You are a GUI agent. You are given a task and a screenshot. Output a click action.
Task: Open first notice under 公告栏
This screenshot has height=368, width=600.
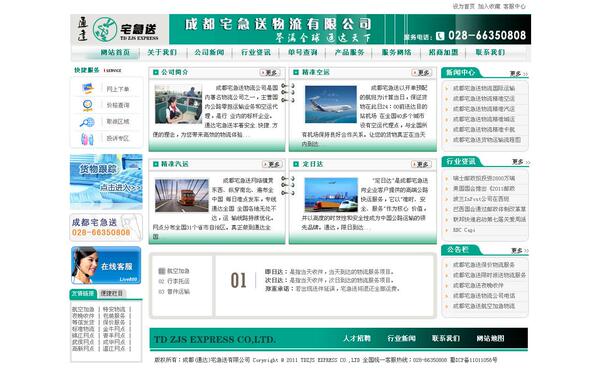[x=484, y=265]
